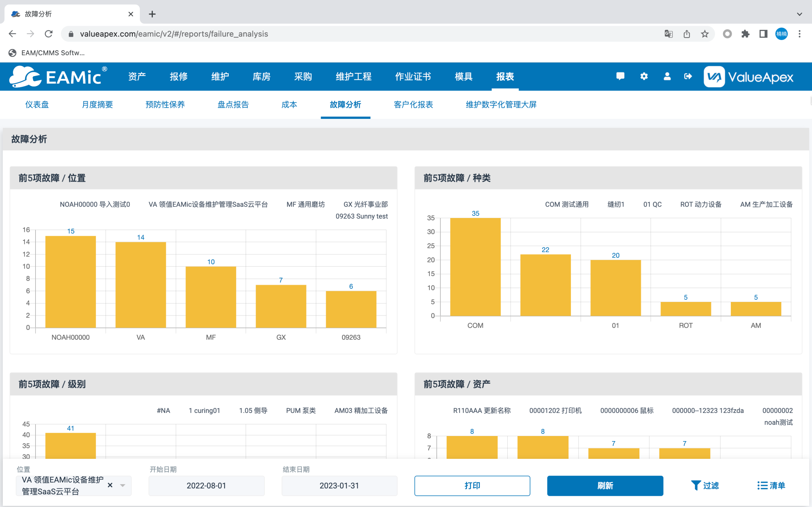Image resolution: width=812 pixels, height=507 pixels.
Task: Expand the 位置 location dropdown arrow
Action: pos(123,485)
